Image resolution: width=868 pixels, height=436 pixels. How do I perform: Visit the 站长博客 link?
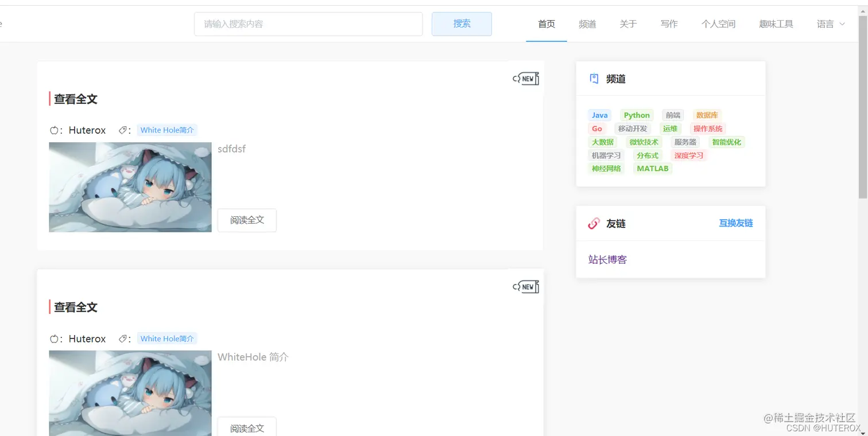coord(607,259)
